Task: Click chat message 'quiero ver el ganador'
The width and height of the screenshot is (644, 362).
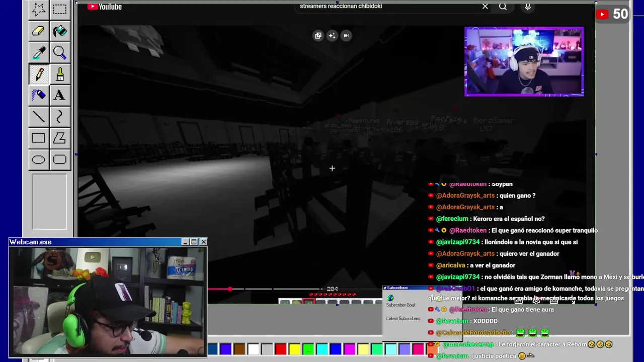Action: (x=529, y=254)
